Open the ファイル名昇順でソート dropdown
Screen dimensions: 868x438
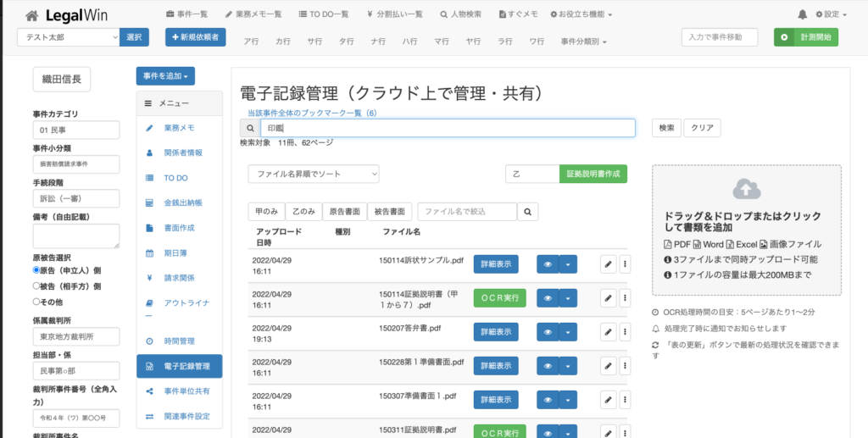pyautogui.click(x=313, y=174)
